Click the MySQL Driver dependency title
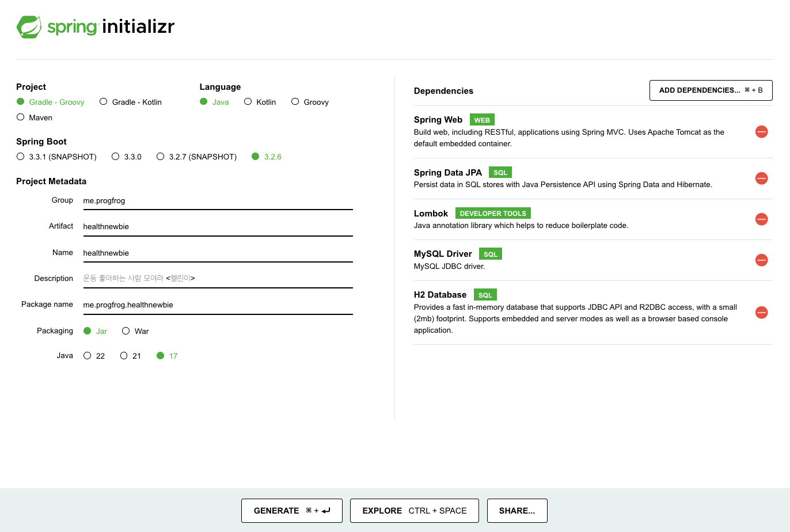 pyautogui.click(x=443, y=254)
